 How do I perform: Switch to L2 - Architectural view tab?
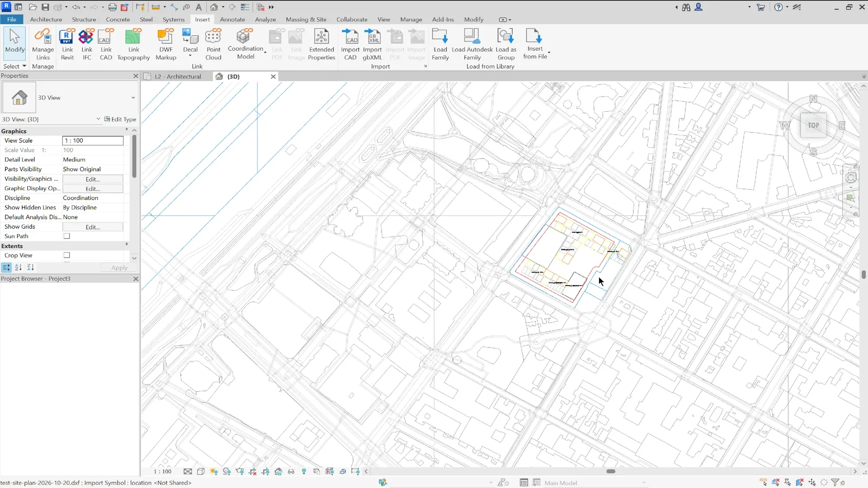click(178, 76)
